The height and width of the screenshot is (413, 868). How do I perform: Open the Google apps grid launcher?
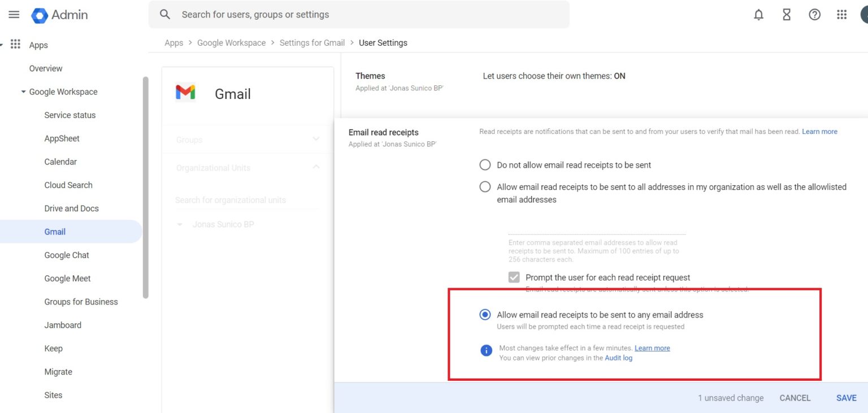[841, 15]
